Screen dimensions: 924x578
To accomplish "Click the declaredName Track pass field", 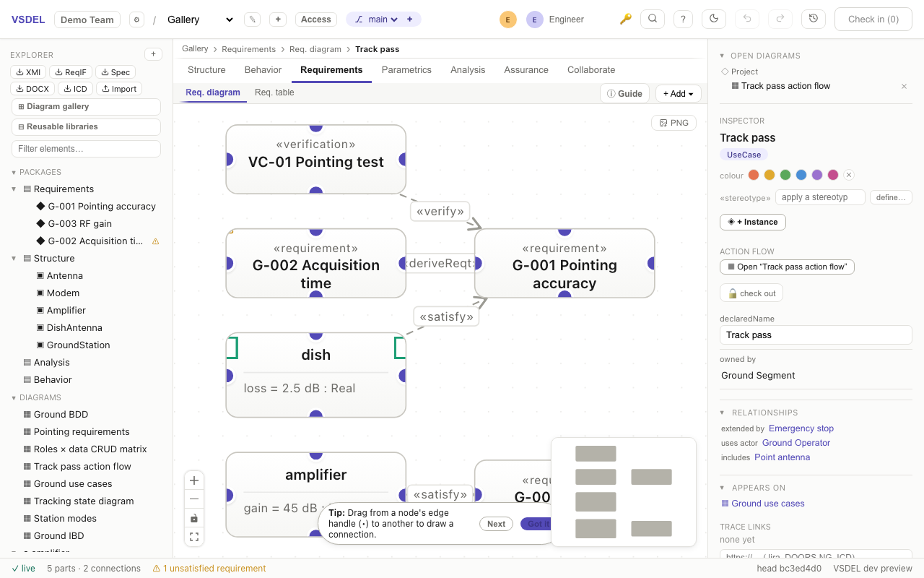I will tap(816, 335).
